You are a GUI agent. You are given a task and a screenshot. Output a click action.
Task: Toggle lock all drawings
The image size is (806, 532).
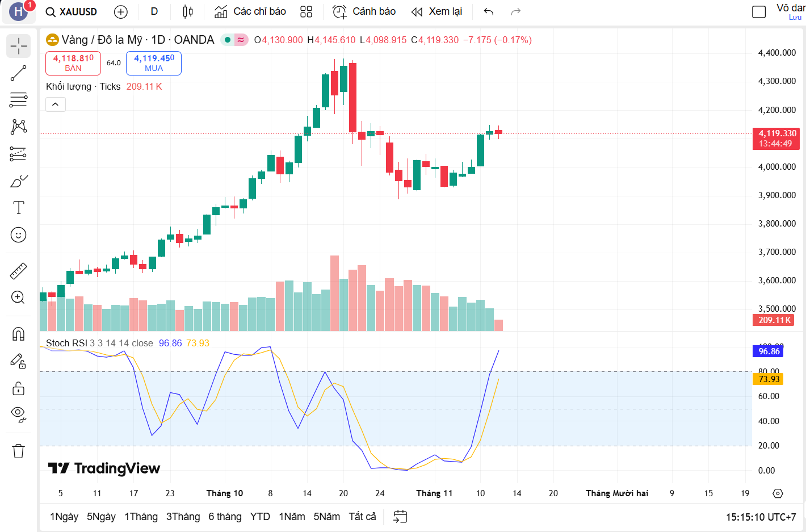tap(18, 388)
